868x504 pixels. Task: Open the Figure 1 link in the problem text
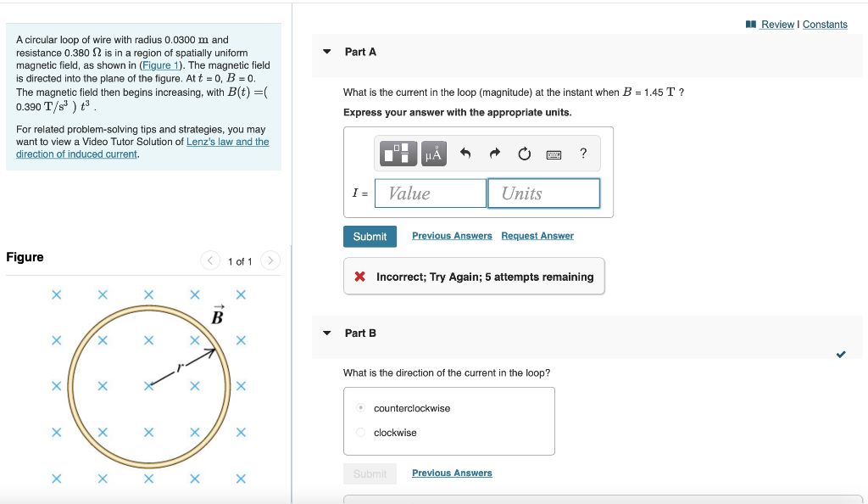(160, 64)
